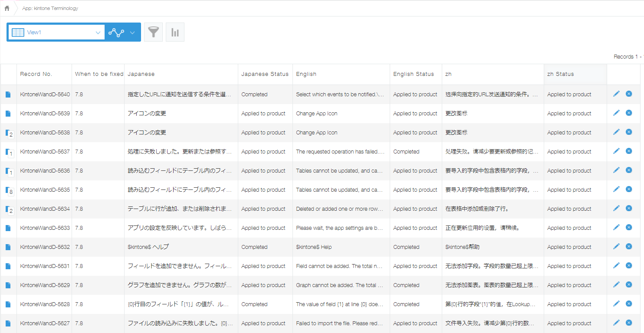Edit record KintoneWandD-5639 with pencil icon
644x333 pixels.
616,113
